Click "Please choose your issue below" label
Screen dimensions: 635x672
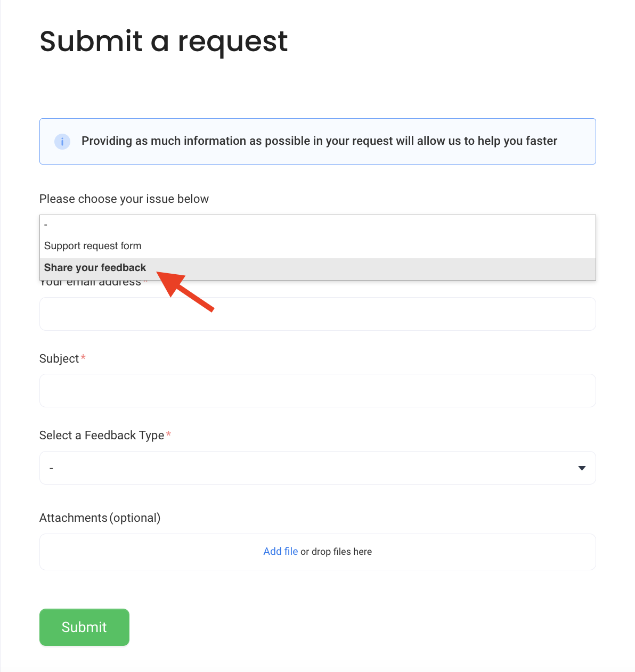pyautogui.click(x=124, y=199)
